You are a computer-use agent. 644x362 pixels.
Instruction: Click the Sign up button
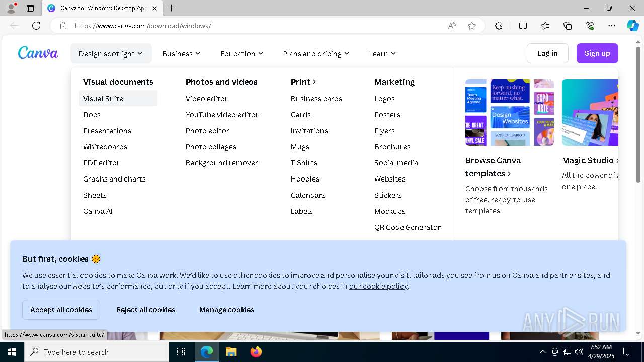click(597, 53)
